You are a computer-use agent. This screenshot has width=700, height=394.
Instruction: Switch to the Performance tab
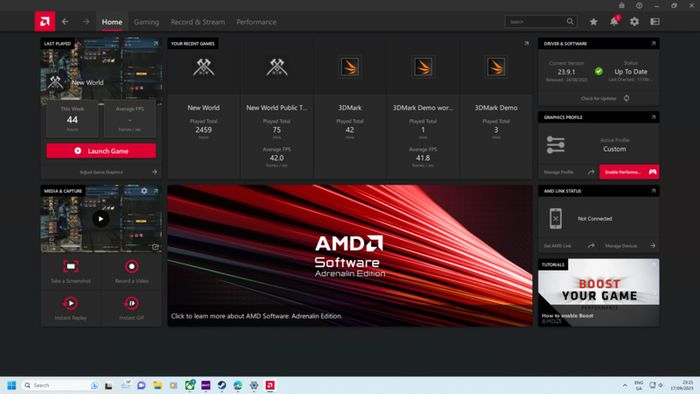pyautogui.click(x=256, y=21)
